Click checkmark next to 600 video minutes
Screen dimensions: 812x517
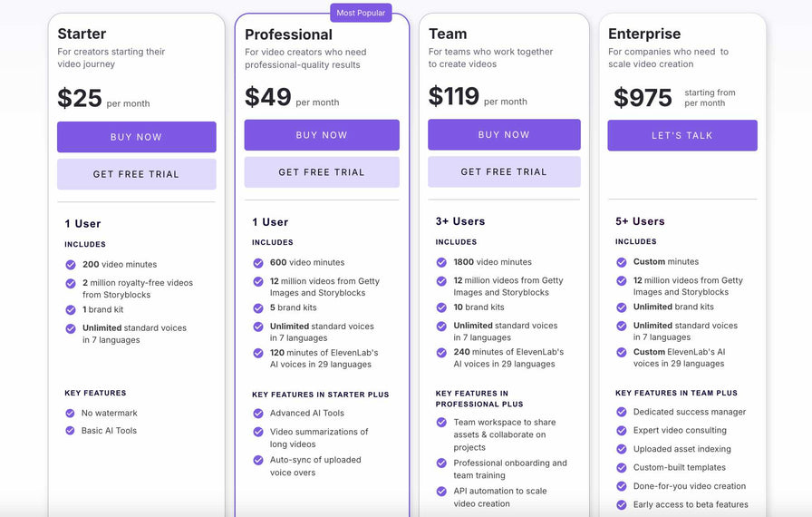coord(258,263)
